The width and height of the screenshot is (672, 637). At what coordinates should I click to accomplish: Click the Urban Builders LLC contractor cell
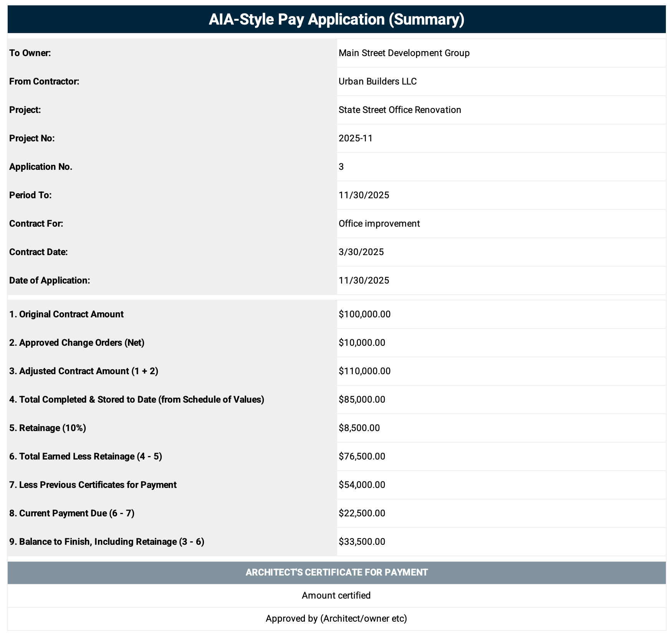pyautogui.click(x=377, y=81)
